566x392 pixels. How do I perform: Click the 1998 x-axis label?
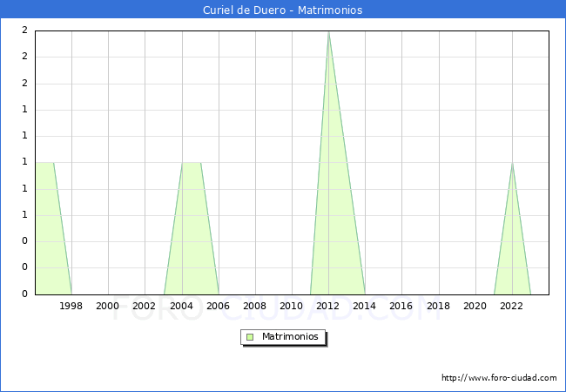71,306
